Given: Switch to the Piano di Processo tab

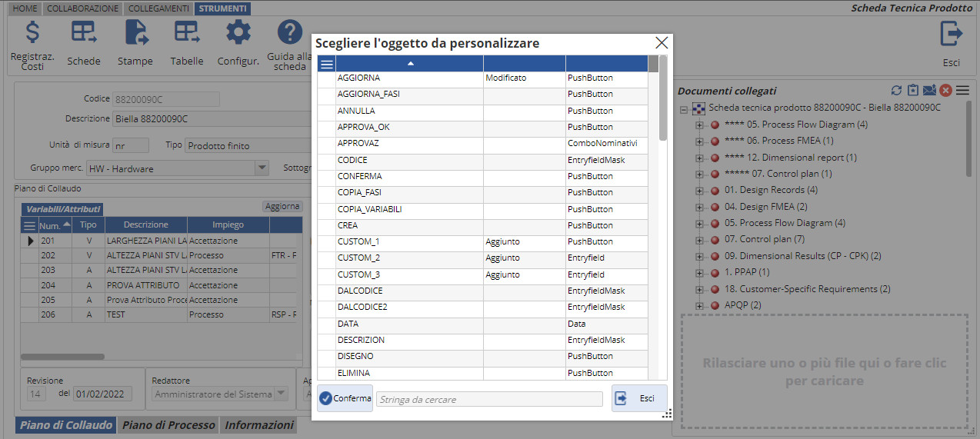Looking at the screenshot, I should click(x=168, y=425).
